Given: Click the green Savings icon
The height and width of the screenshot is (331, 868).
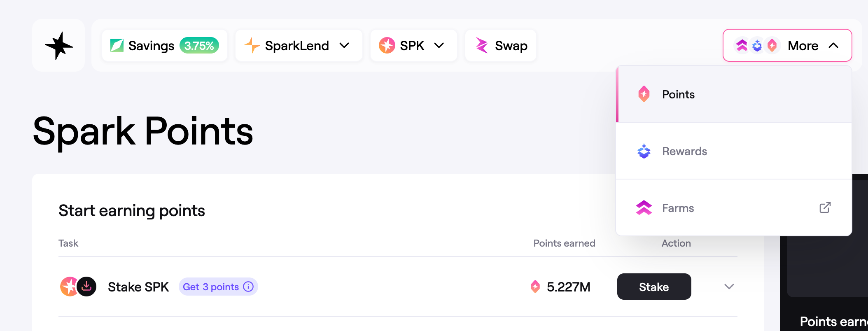Looking at the screenshot, I should point(117,45).
